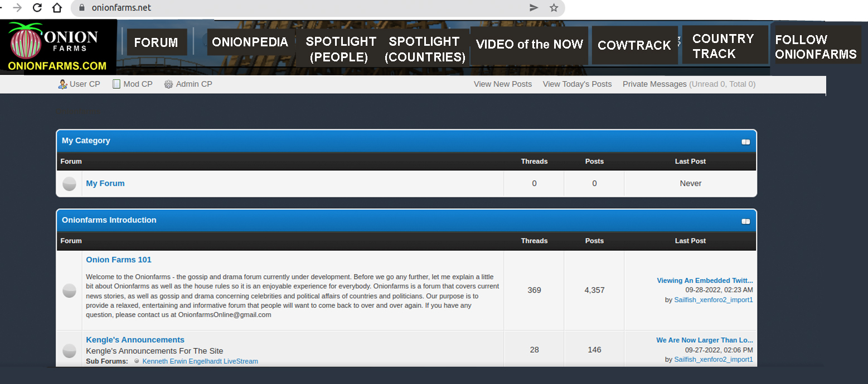Viewport: 868px width, 384px height.
Task: Open COUNTRY TRACK in the navigation
Action: pos(725,46)
